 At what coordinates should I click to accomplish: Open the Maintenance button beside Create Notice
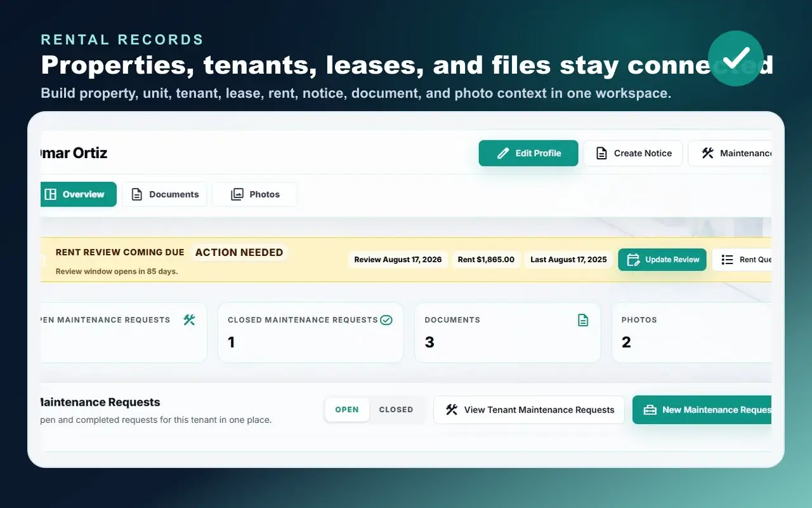(x=730, y=153)
